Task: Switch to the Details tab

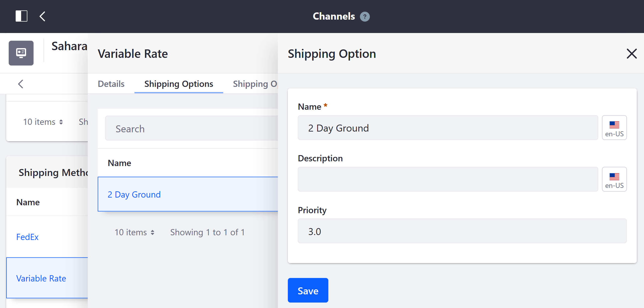Action: click(x=111, y=84)
